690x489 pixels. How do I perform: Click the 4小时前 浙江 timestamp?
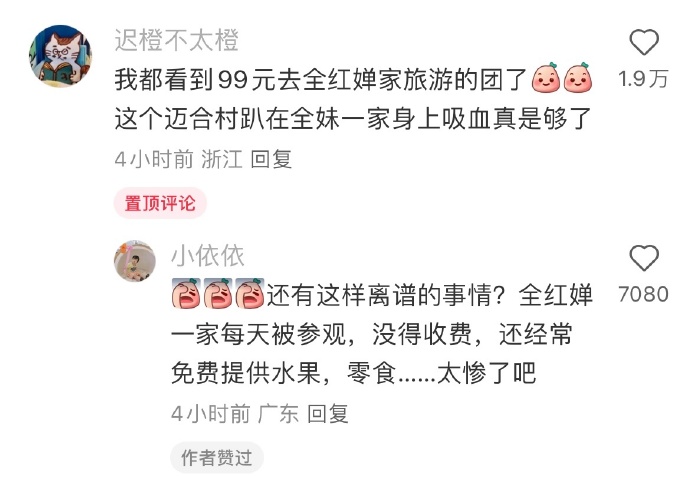179,159
